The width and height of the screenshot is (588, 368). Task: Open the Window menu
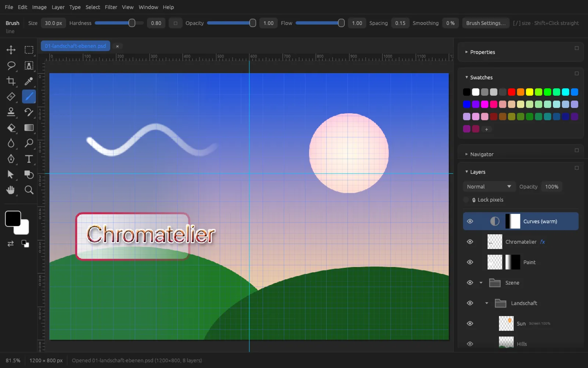pos(148,7)
